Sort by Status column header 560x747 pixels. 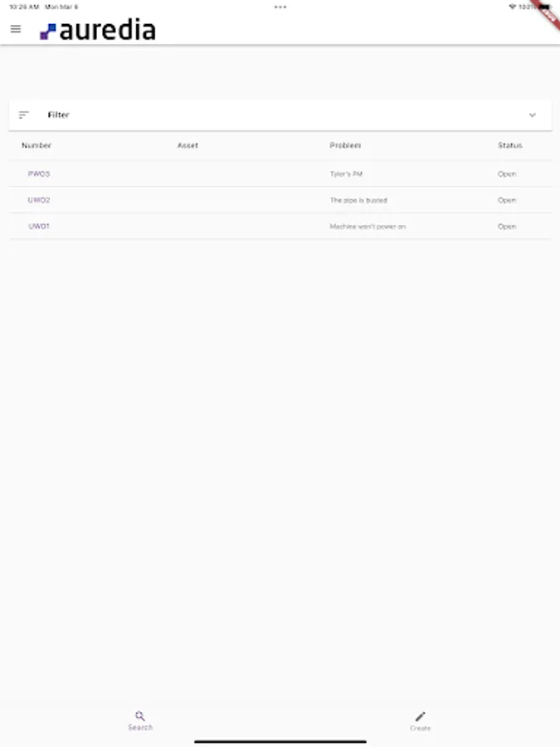(x=510, y=146)
